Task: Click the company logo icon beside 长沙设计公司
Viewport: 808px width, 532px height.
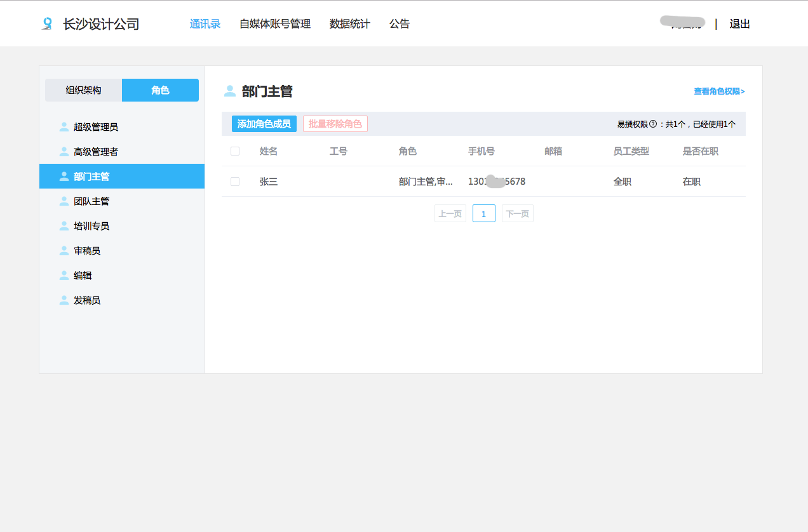Action: point(47,23)
